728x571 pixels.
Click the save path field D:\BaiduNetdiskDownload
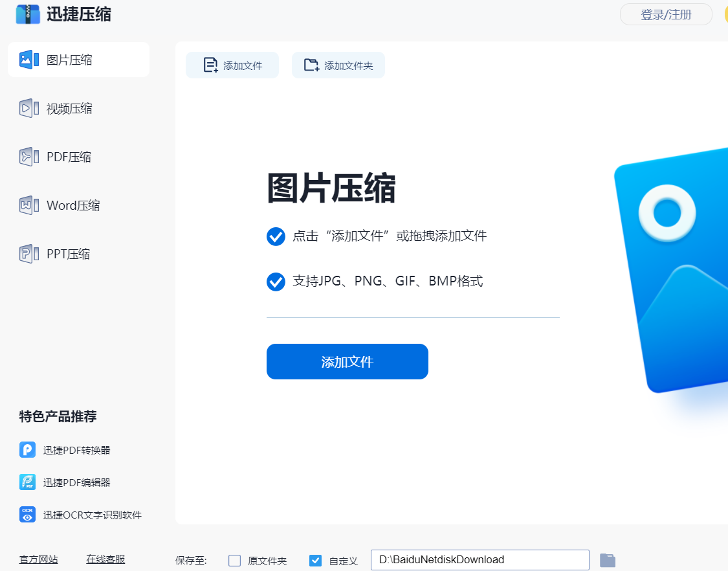tap(480, 560)
